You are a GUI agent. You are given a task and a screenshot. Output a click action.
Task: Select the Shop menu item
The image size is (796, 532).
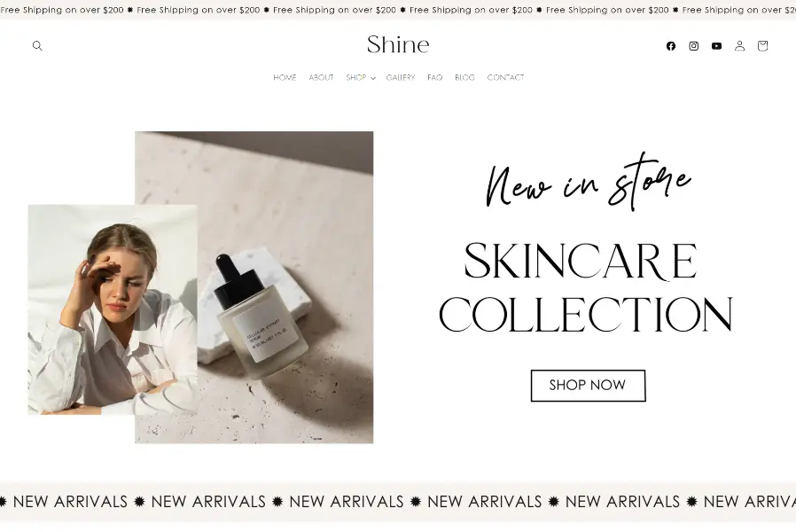click(x=355, y=78)
